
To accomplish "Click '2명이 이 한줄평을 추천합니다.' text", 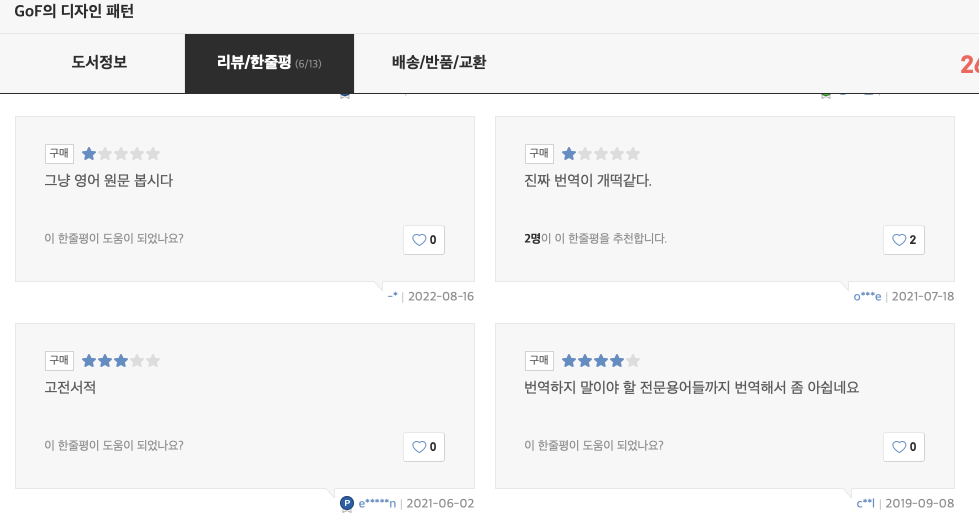I will pyautogui.click(x=596, y=239).
